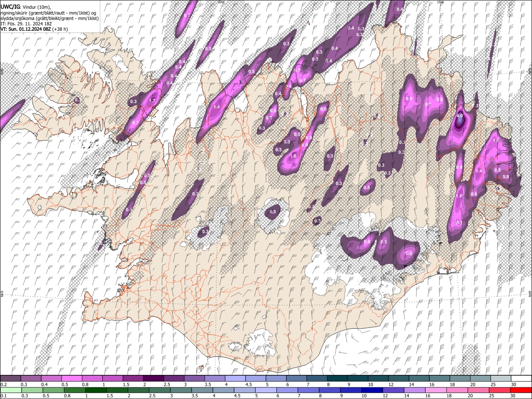Click the 20W longitude label at top
The height and width of the screenshot is (399, 532).
(x=221, y=2)
